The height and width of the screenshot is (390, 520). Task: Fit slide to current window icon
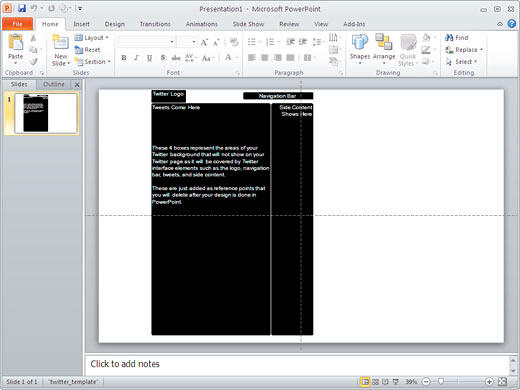coord(502,382)
